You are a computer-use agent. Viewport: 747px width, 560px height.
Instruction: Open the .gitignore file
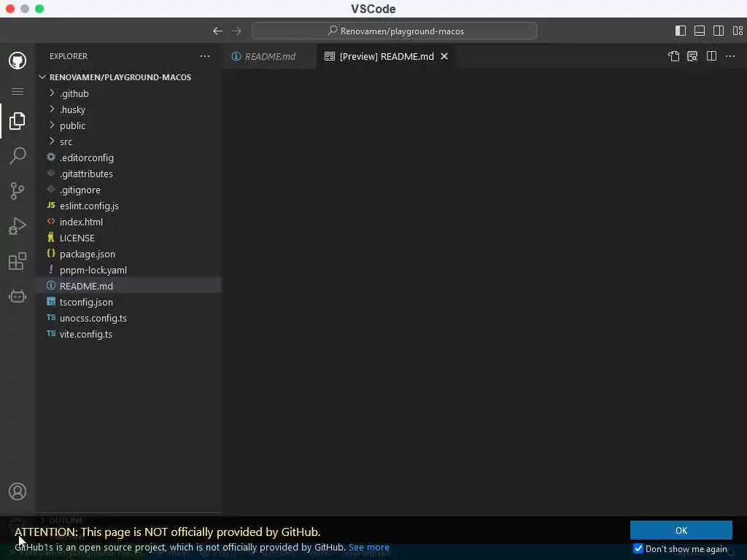128,190
